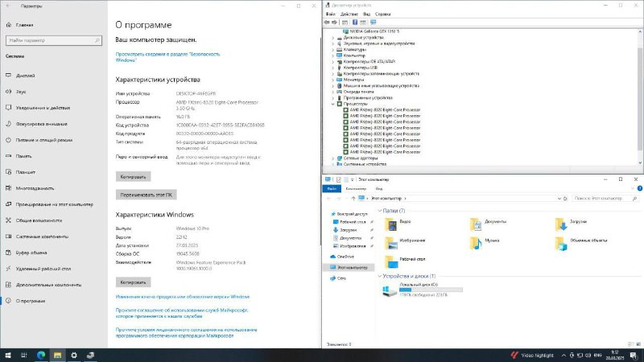The height and width of the screenshot is (362, 644).
Task: Click the Up arrow in Explorer
Action: 355,197
